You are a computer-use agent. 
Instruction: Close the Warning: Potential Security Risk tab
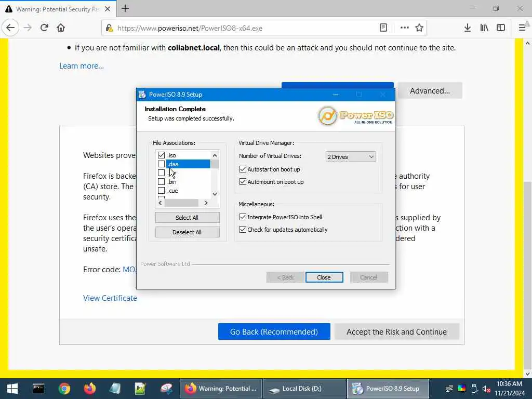(x=108, y=9)
